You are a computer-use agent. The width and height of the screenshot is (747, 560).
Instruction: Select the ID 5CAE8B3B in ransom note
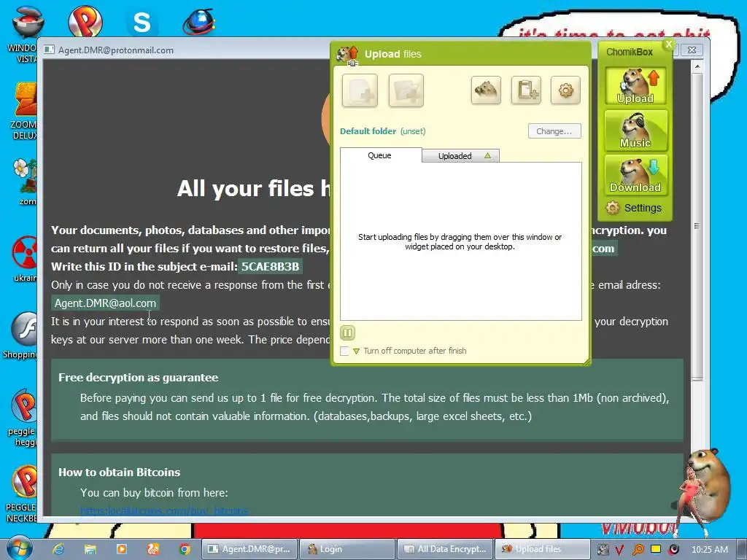point(270,266)
